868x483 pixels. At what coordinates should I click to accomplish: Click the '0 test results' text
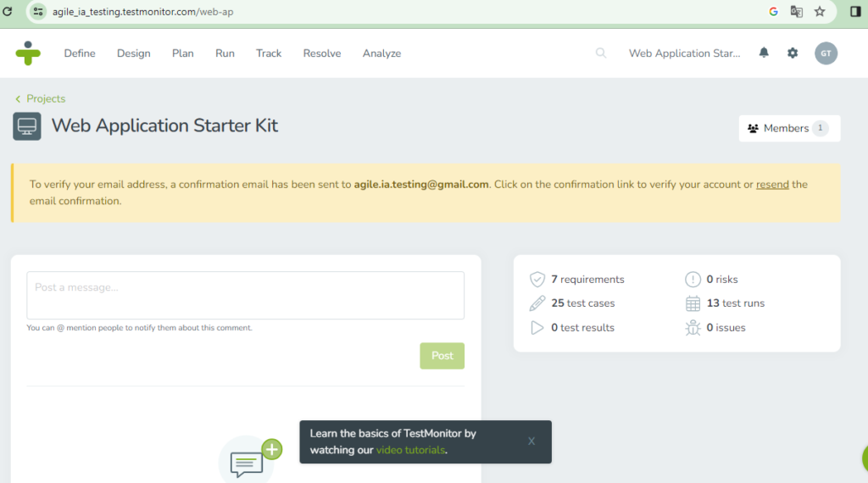pyautogui.click(x=582, y=328)
